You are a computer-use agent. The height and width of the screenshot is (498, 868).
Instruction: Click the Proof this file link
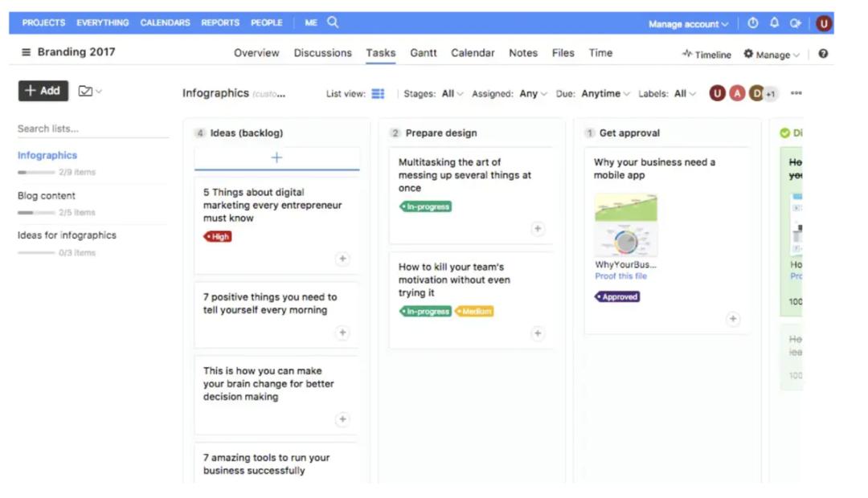[620, 276]
